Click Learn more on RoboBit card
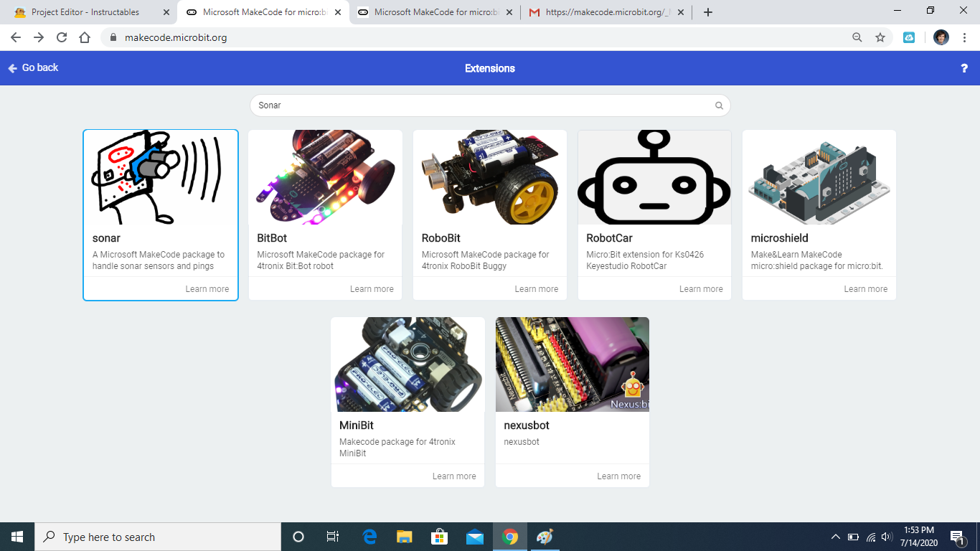The width and height of the screenshot is (980, 551). (x=537, y=289)
